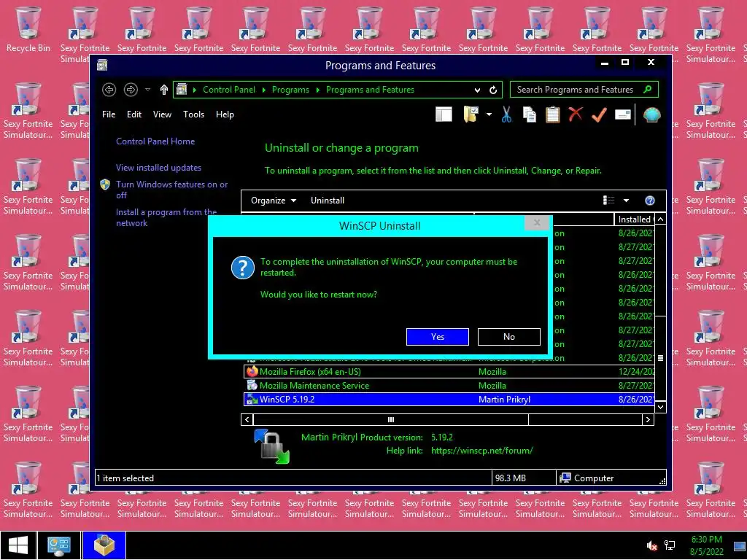Image resolution: width=747 pixels, height=560 pixels.
Task: Click the window icon in title bar
Action: [102, 65]
